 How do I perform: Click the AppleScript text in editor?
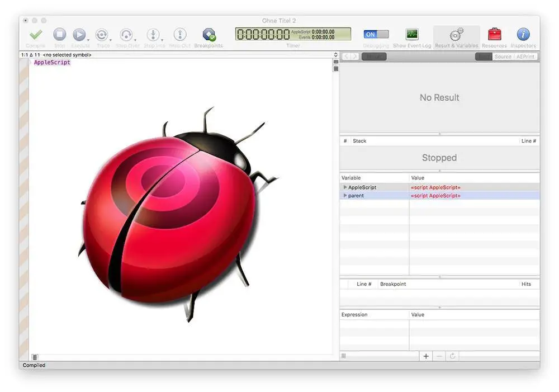click(x=52, y=62)
